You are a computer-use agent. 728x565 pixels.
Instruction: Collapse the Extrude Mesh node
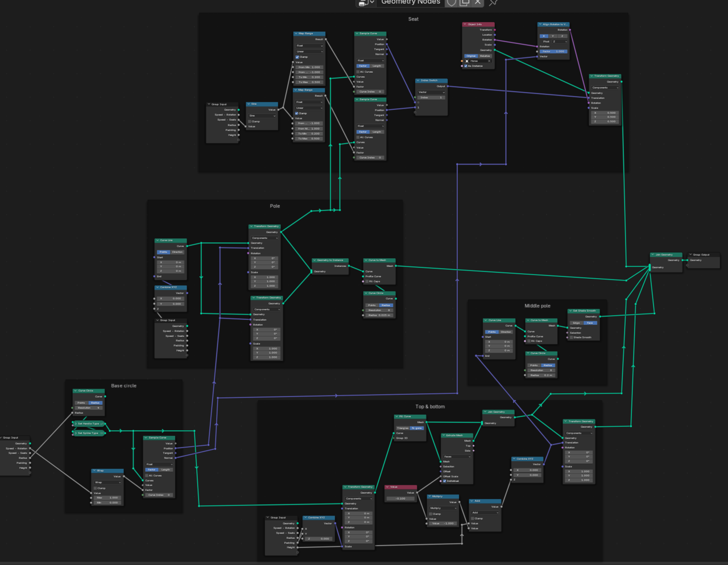click(444, 435)
